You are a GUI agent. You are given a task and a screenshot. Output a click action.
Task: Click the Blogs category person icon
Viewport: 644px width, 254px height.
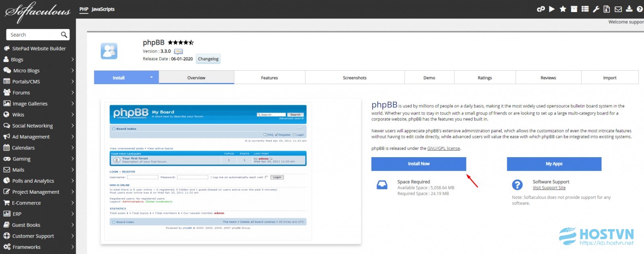pos(6,59)
